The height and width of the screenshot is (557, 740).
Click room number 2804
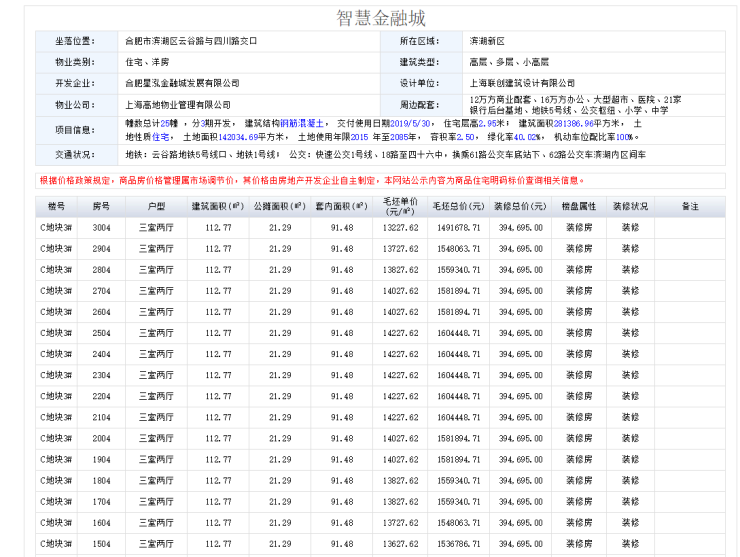tap(101, 270)
